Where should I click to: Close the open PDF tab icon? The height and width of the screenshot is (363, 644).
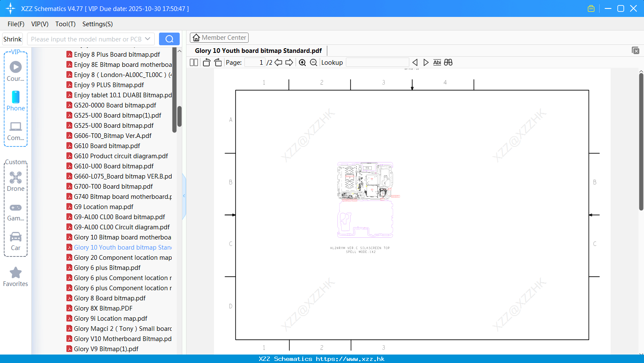click(635, 50)
